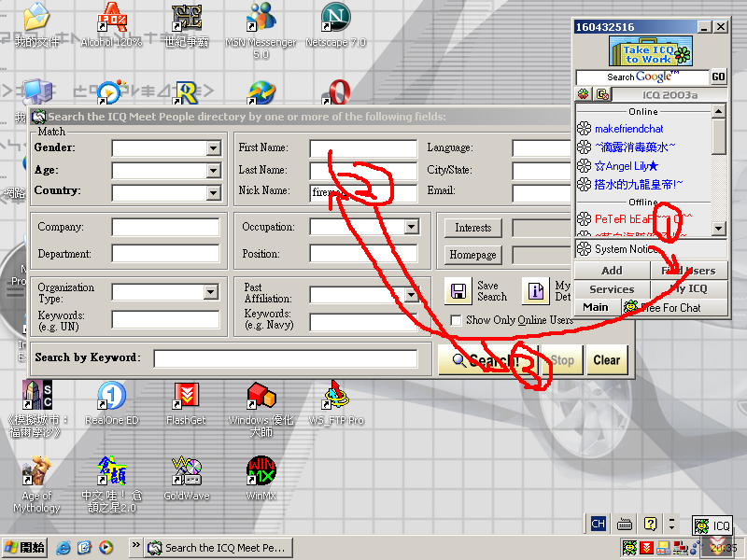The height and width of the screenshot is (560, 747).
Task: Show hidden Quick Launch items chevron
Action: click(135, 544)
